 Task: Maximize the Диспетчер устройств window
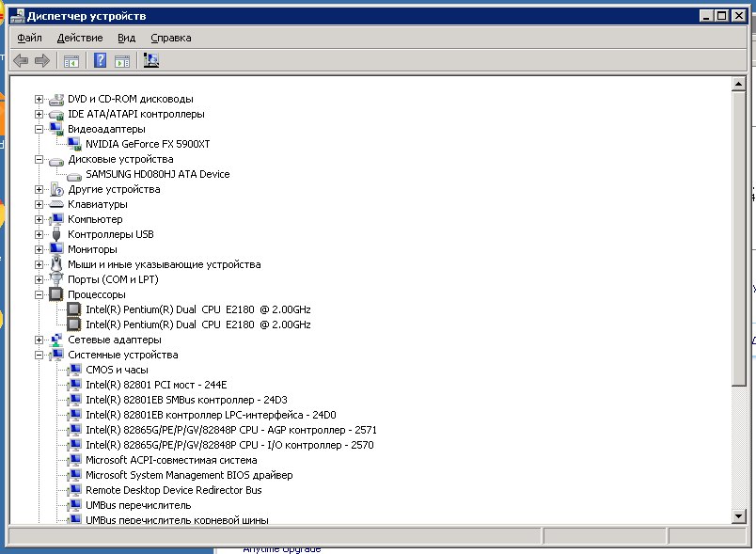(722, 15)
